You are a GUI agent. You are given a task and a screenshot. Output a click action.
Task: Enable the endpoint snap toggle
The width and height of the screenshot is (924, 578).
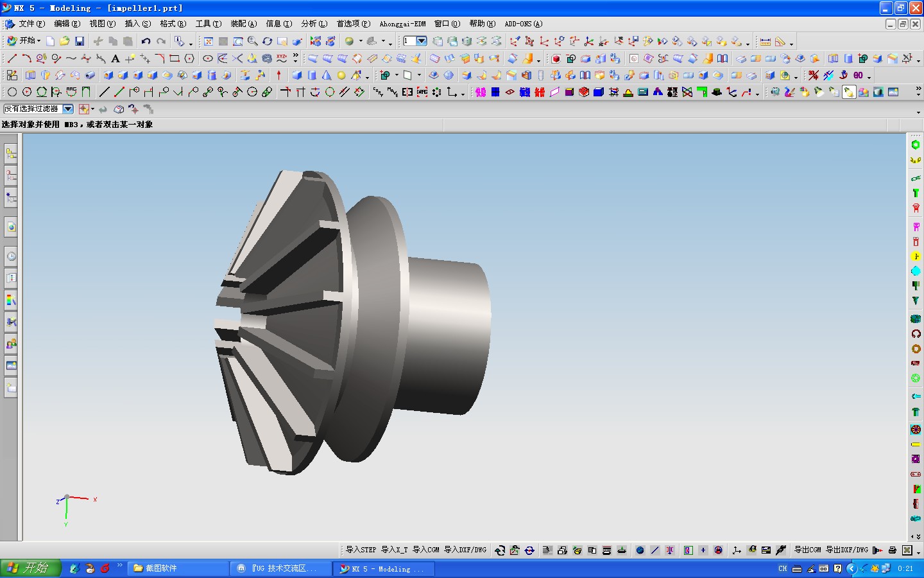pyautogui.click(x=119, y=92)
